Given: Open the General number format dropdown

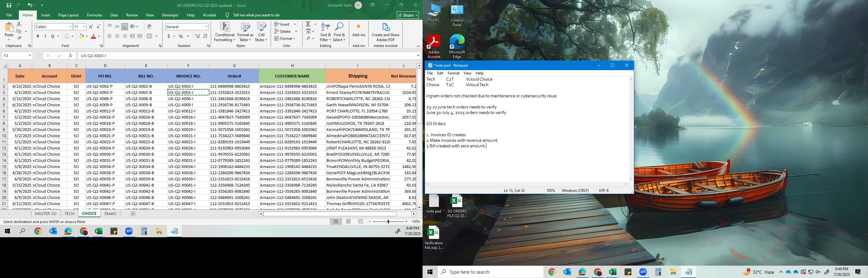Looking at the screenshot, I should (x=206, y=27).
